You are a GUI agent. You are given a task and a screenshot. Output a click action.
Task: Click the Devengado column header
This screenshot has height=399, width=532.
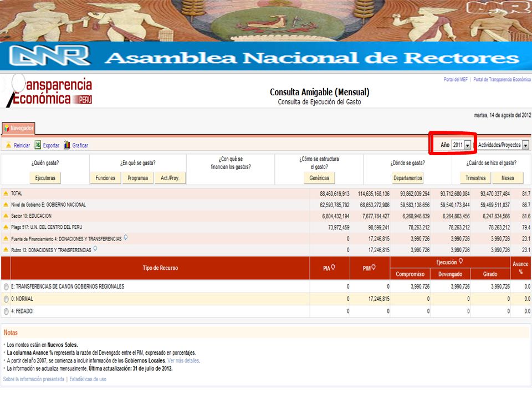450,274
